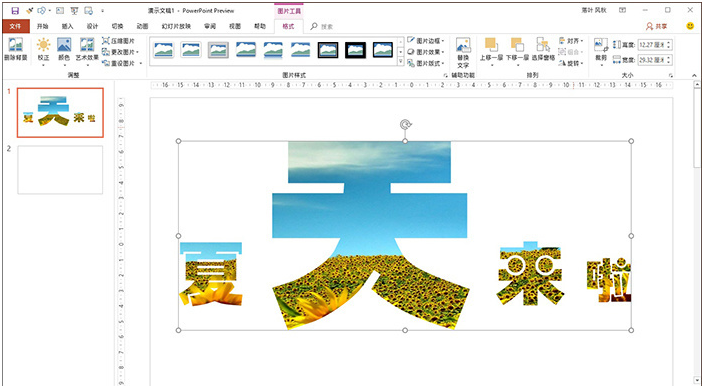
Task: Click the picture rotation handle above image
Action: tap(405, 124)
